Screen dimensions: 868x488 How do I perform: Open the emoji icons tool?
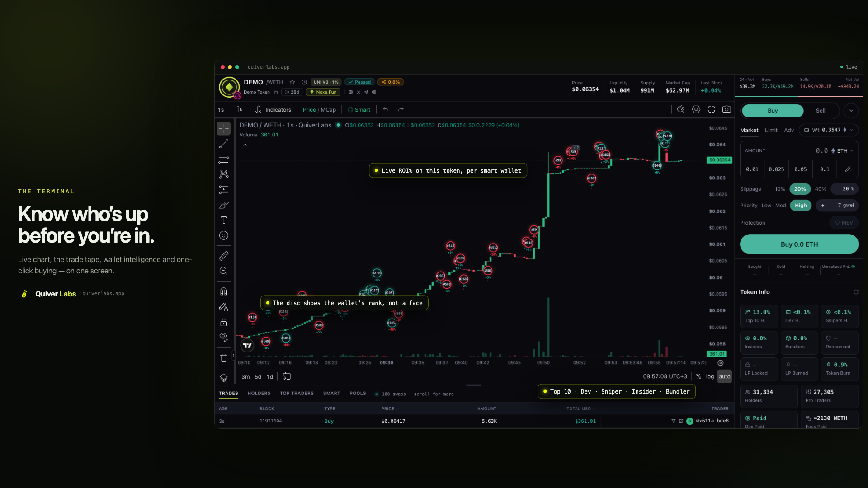pyautogui.click(x=224, y=235)
